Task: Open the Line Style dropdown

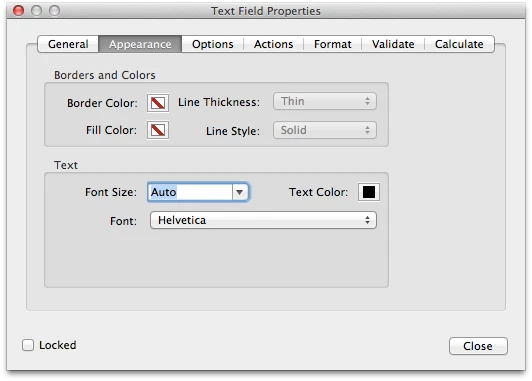Action: [x=325, y=130]
